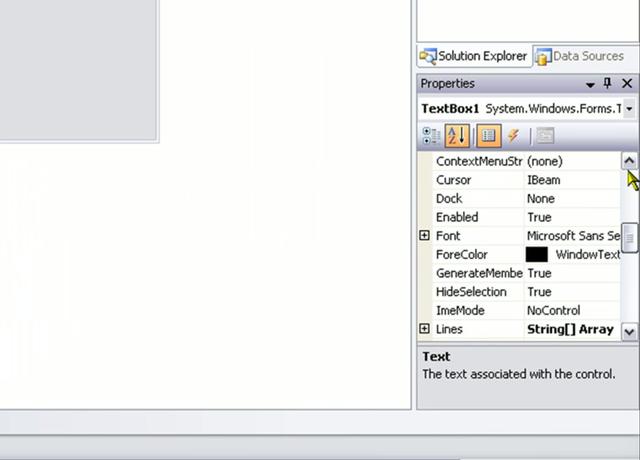This screenshot has width=640, height=460.
Task: Switch to the Data Sources tab
Action: (x=580, y=56)
